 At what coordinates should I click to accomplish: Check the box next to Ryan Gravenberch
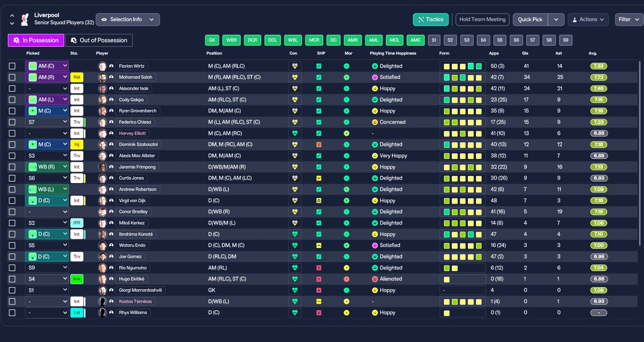[12, 111]
